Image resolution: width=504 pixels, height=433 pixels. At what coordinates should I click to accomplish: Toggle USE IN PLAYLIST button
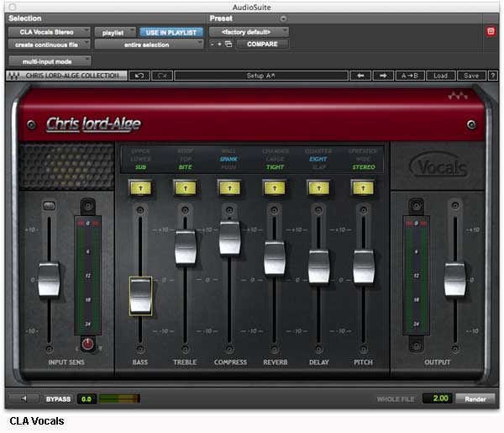click(x=171, y=32)
